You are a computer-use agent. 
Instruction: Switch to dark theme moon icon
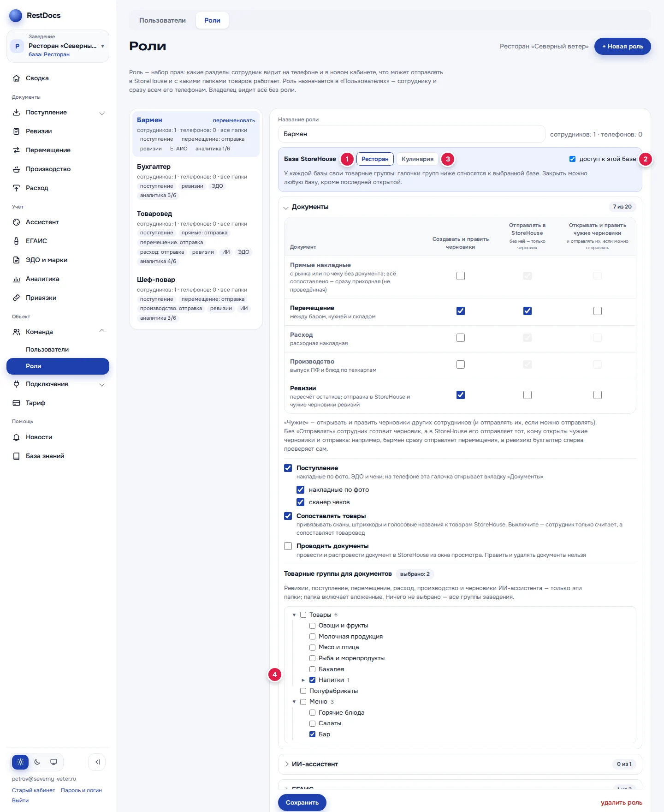tap(37, 762)
